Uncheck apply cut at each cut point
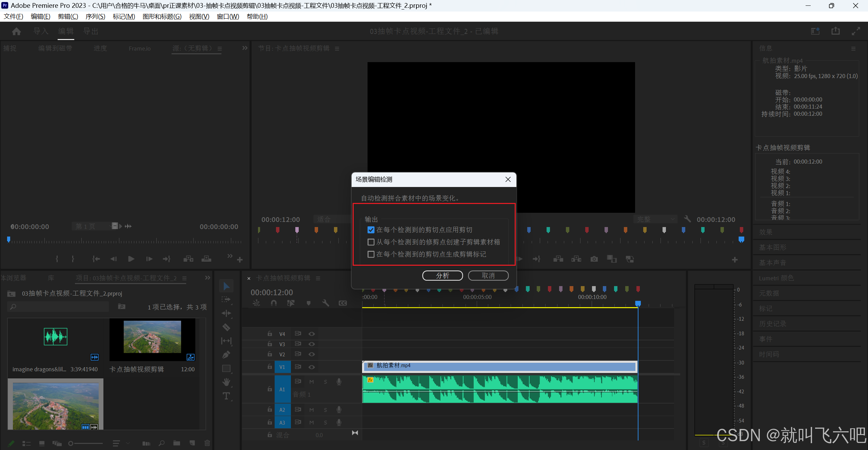This screenshot has width=868, height=450. coord(371,230)
